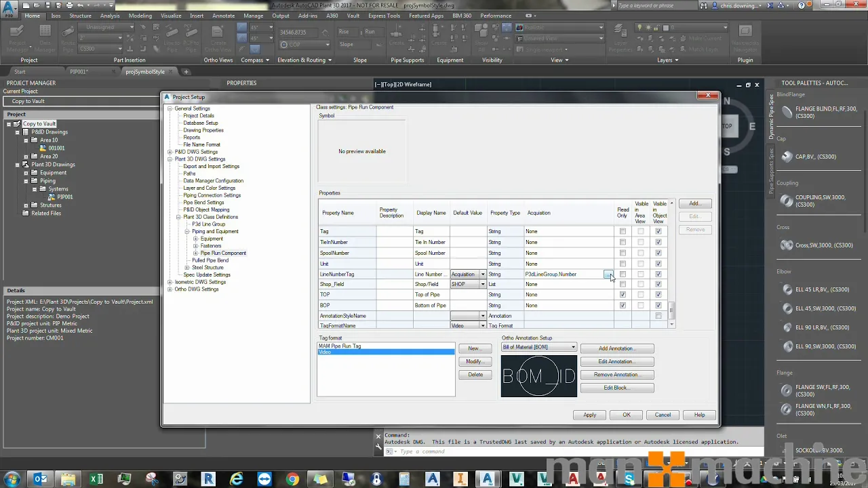Viewport: 868px width, 488px height.
Task: Toggle Read Only checkbox for Tag row
Action: (x=623, y=231)
